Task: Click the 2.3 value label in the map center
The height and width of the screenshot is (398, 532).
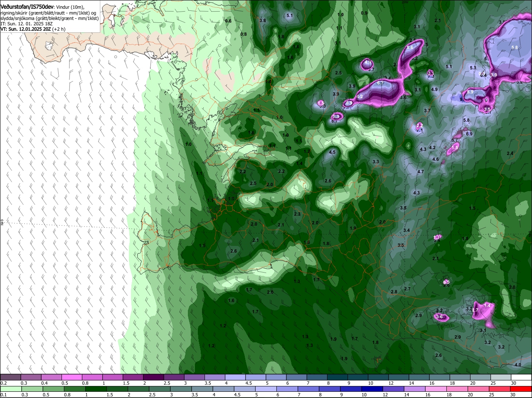Action: click(x=297, y=214)
